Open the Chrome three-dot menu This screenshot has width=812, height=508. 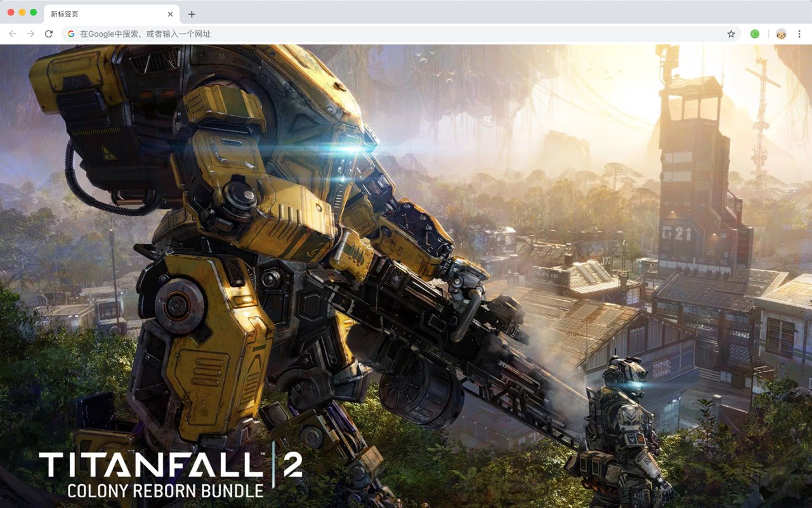[799, 34]
